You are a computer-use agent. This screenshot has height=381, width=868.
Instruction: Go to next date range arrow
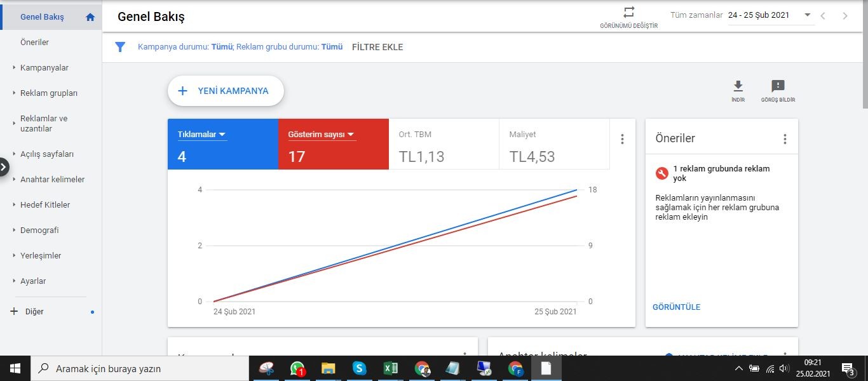point(845,16)
